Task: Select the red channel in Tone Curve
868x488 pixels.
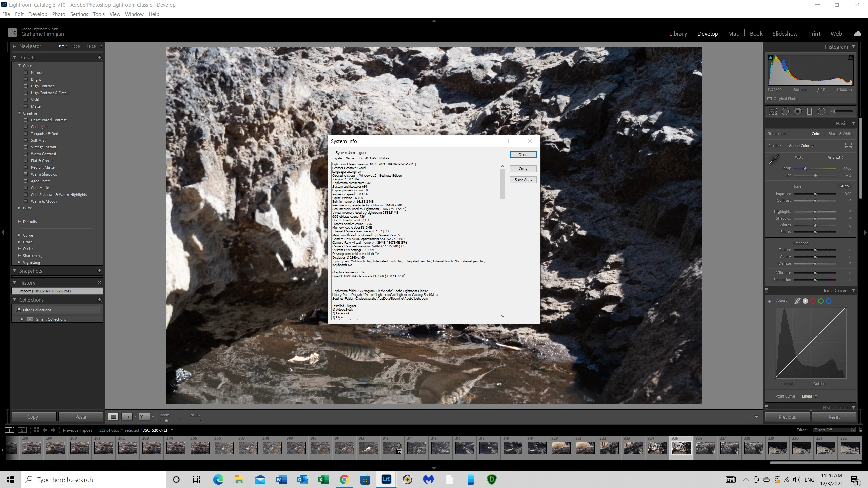Action: (x=813, y=301)
